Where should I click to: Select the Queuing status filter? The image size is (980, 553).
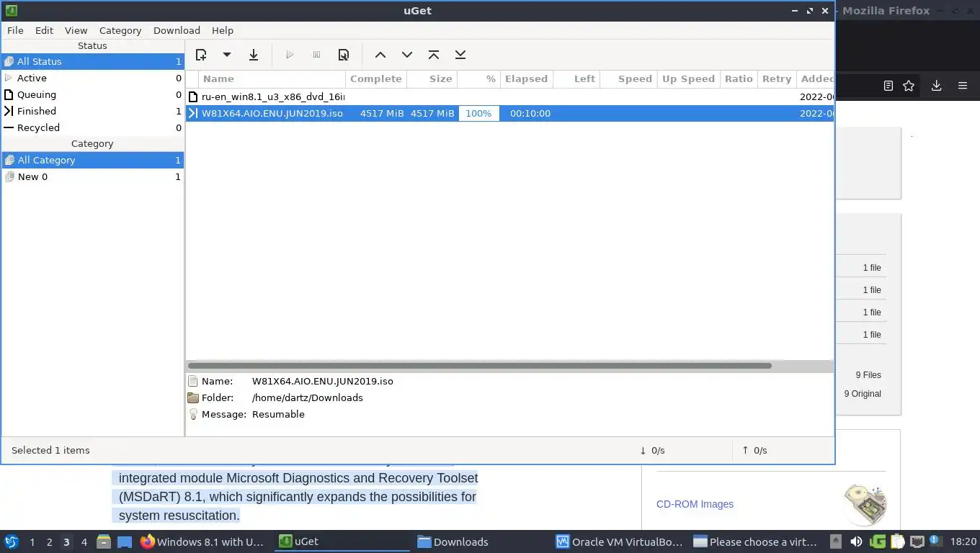(92, 94)
